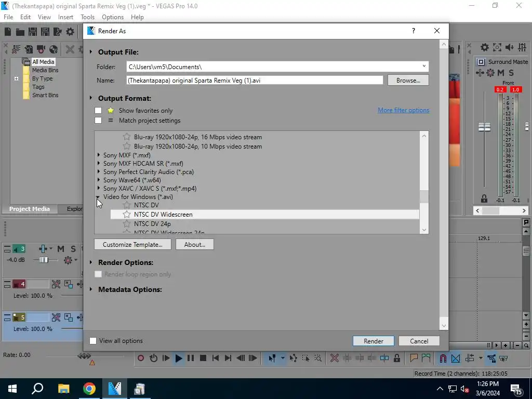This screenshot has width=532, height=399.
Task: Click the track 3 volume slider handle
Action: coord(44,260)
